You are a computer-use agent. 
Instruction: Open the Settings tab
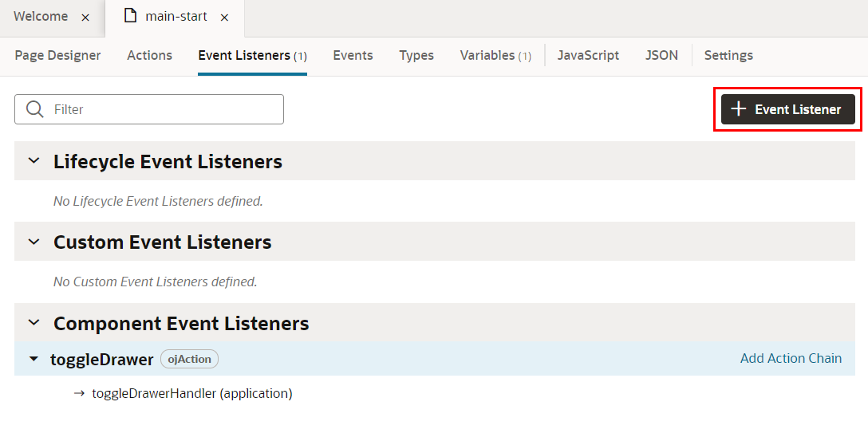click(728, 55)
